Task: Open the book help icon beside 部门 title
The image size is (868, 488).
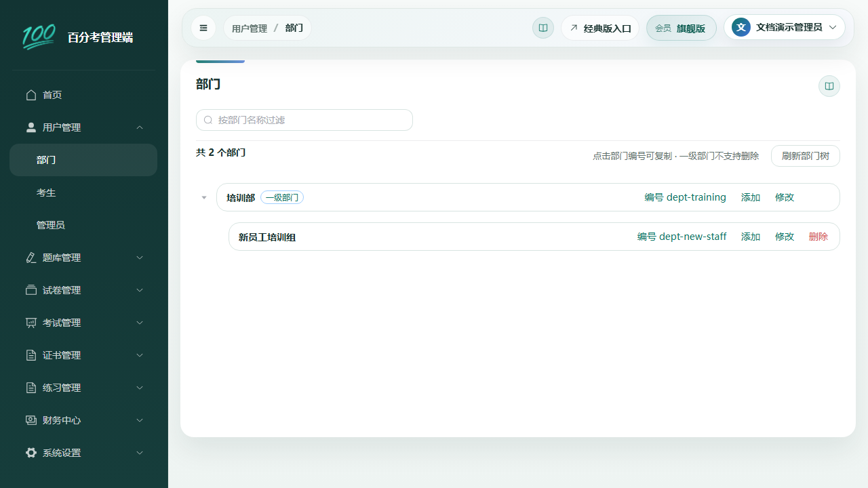Action: (x=829, y=86)
